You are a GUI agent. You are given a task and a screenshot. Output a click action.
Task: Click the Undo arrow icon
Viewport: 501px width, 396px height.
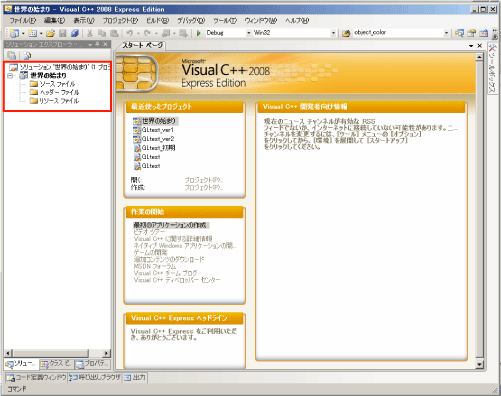(x=130, y=33)
